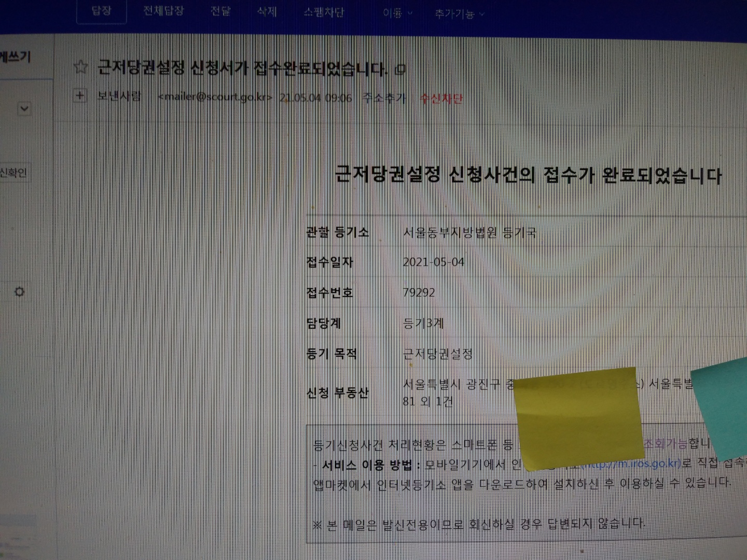Open the 추가기능 dropdown menu
The image size is (747, 560).
coord(460,14)
